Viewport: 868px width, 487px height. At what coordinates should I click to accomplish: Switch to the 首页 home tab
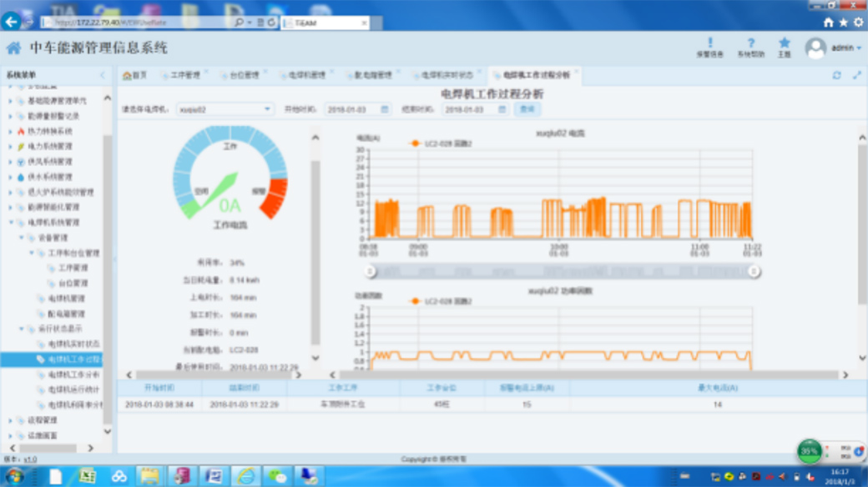(135, 75)
